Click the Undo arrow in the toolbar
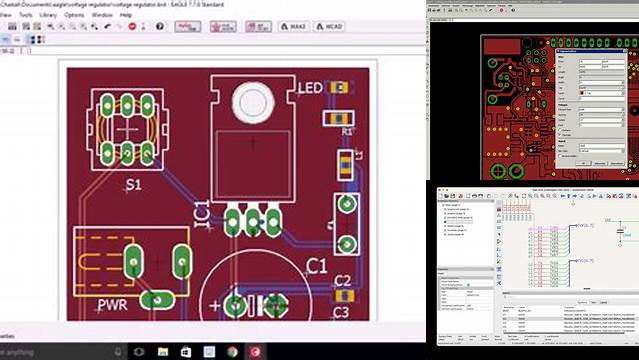 click(107, 27)
